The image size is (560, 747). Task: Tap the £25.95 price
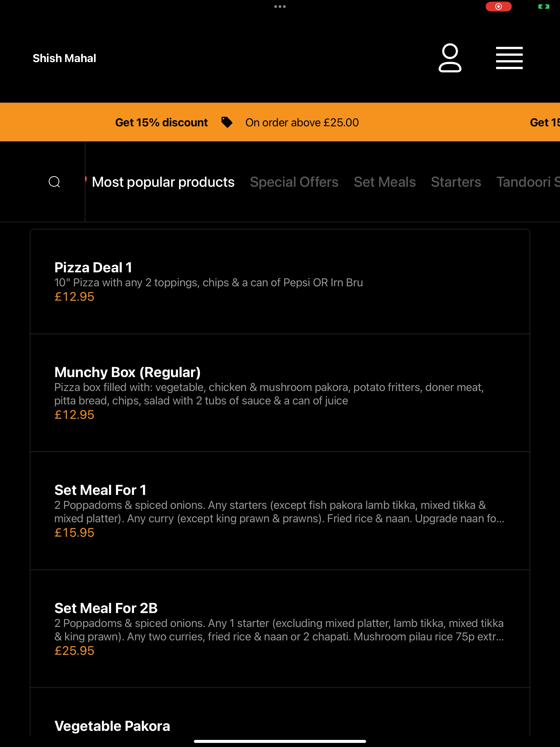coord(74,650)
